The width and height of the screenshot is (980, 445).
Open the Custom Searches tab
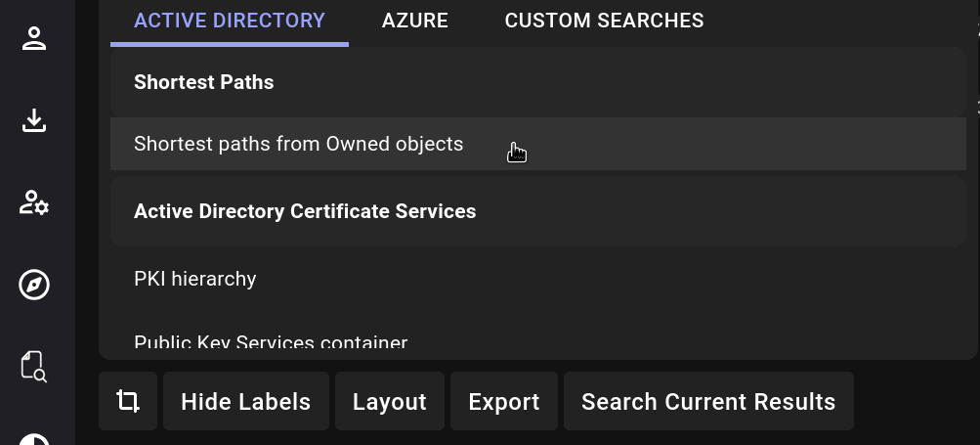pyautogui.click(x=605, y=21)
